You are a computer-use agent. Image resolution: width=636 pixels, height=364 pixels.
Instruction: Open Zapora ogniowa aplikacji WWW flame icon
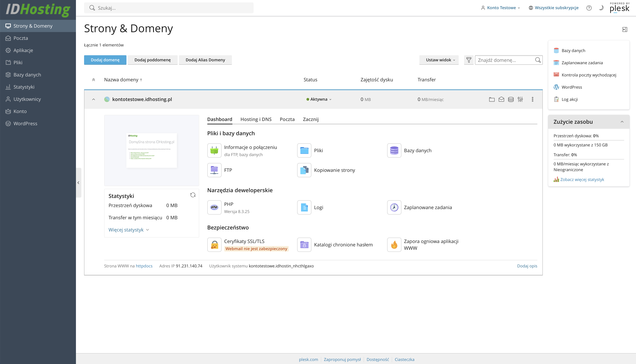click(x=394, y=245)
